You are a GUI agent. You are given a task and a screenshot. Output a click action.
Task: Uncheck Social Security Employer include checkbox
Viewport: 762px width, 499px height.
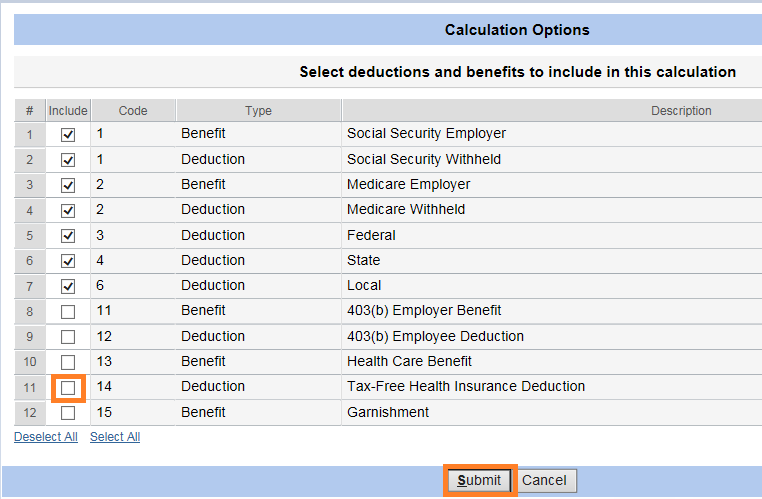click(68, 135)
